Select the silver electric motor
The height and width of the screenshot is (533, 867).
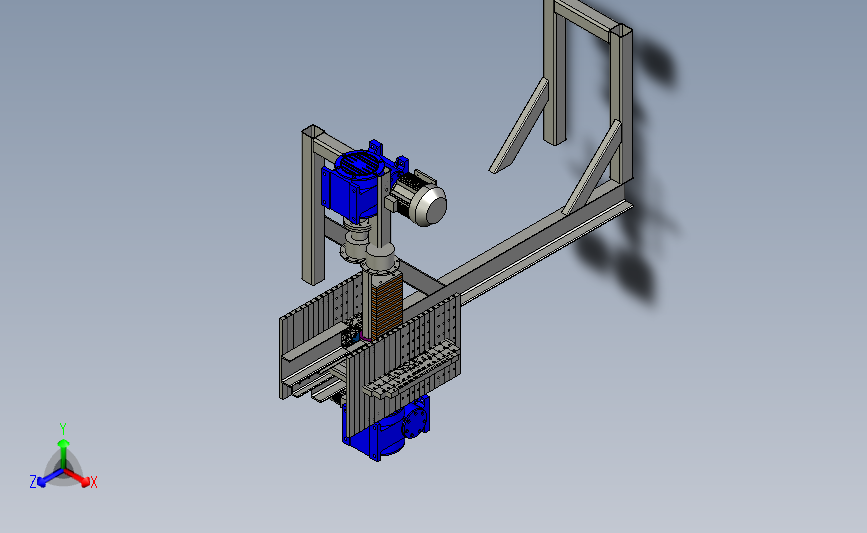420,198
